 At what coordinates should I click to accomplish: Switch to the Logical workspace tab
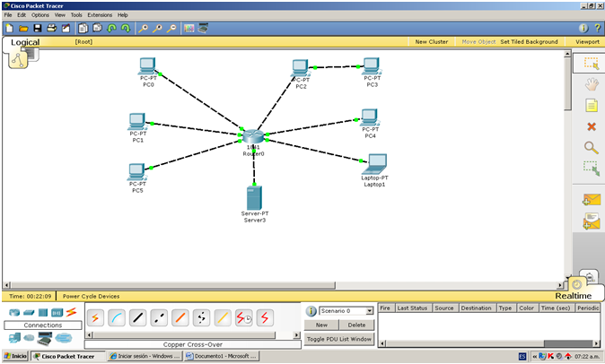pos(25,42)
